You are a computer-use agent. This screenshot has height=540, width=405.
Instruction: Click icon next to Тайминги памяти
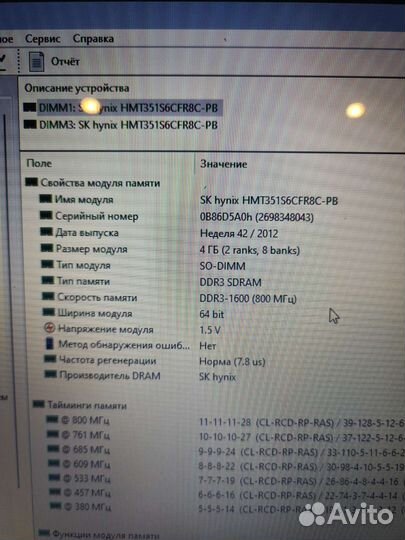tap(39, 404)
